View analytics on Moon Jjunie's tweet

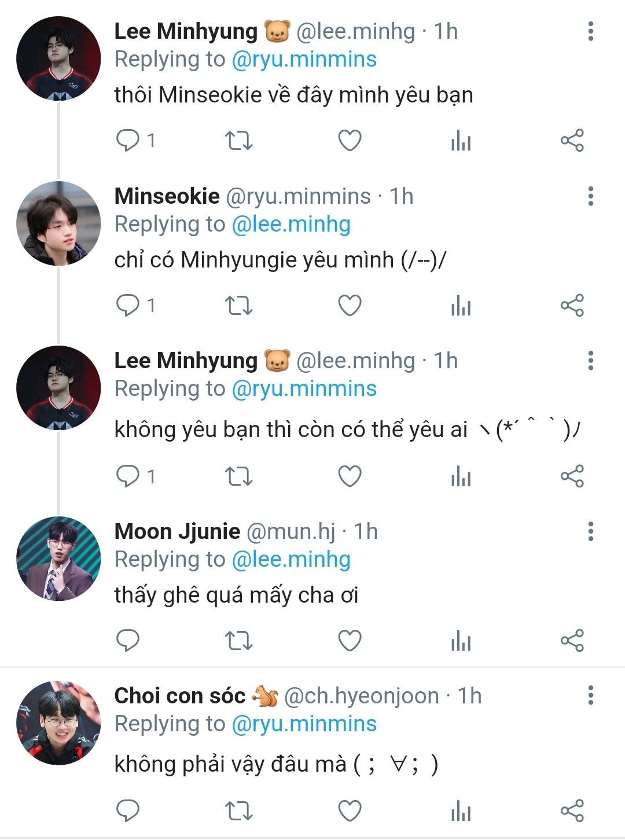click(x=461, y=640)
